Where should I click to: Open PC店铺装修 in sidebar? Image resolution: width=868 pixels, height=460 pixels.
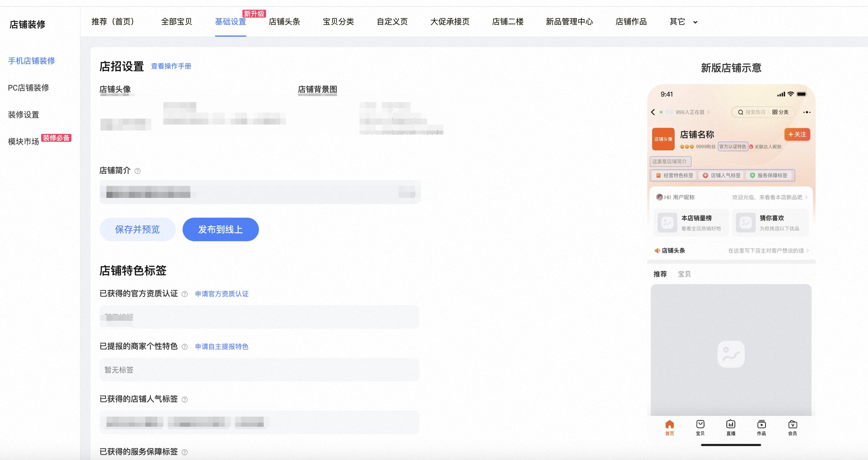pyautogui.click(x=28, y=88)
